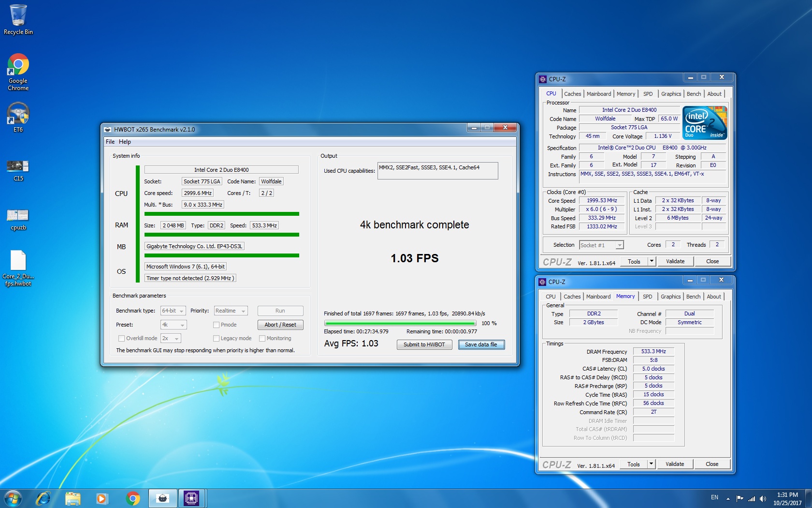Click the Abort / Reset button
This screenshot has width=812, height=508.
[x=280, y=325]
